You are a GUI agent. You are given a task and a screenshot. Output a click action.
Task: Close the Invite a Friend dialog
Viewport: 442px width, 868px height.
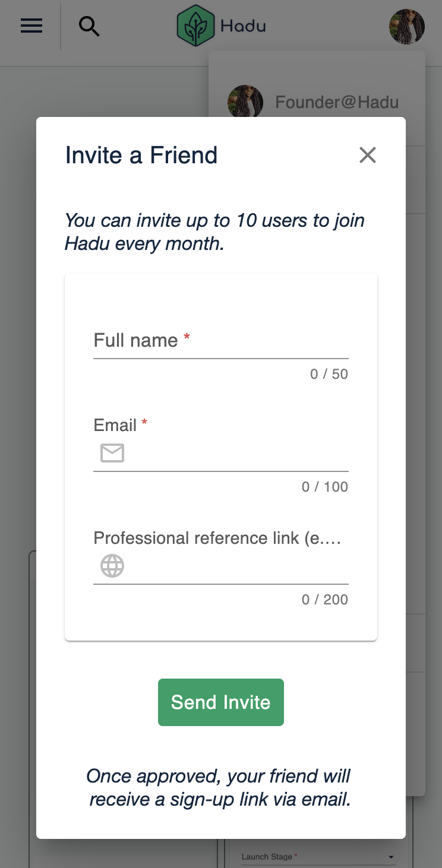coord(368,155)
